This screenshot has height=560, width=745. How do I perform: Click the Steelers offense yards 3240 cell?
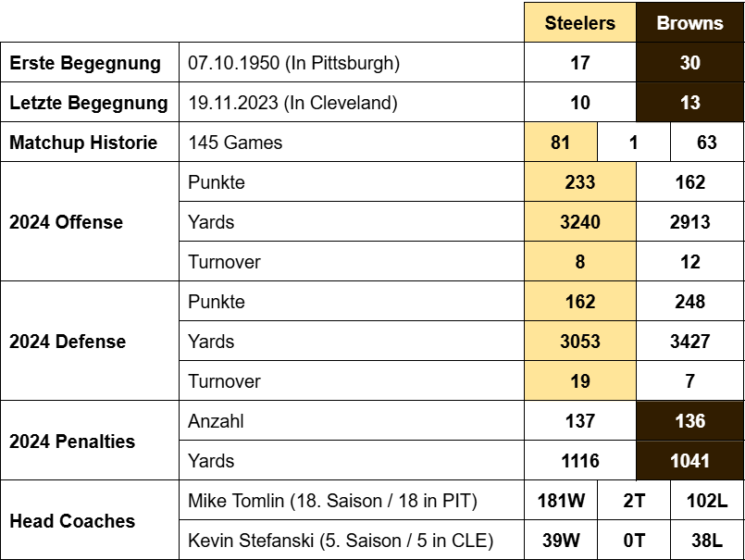580,222
